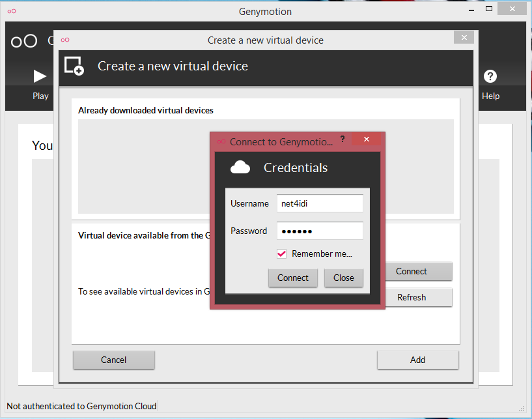
Task: Maximize the Genymotion main window
Action: (489, 9)
